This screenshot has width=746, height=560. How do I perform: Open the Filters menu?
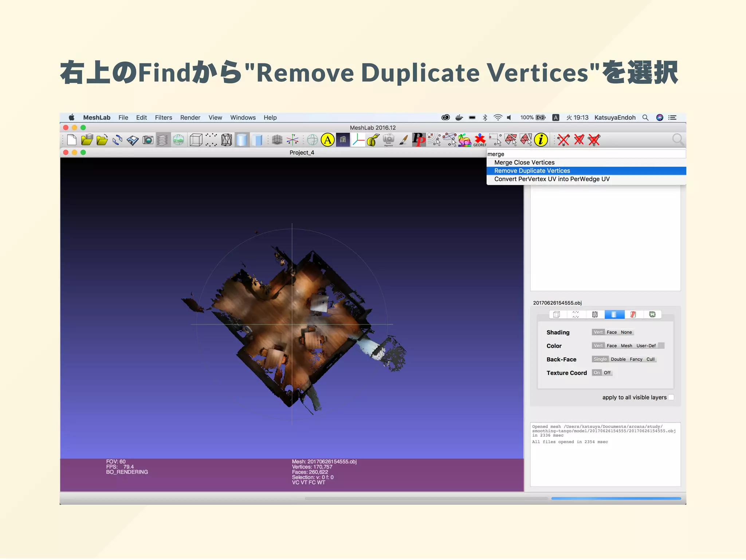163,118
